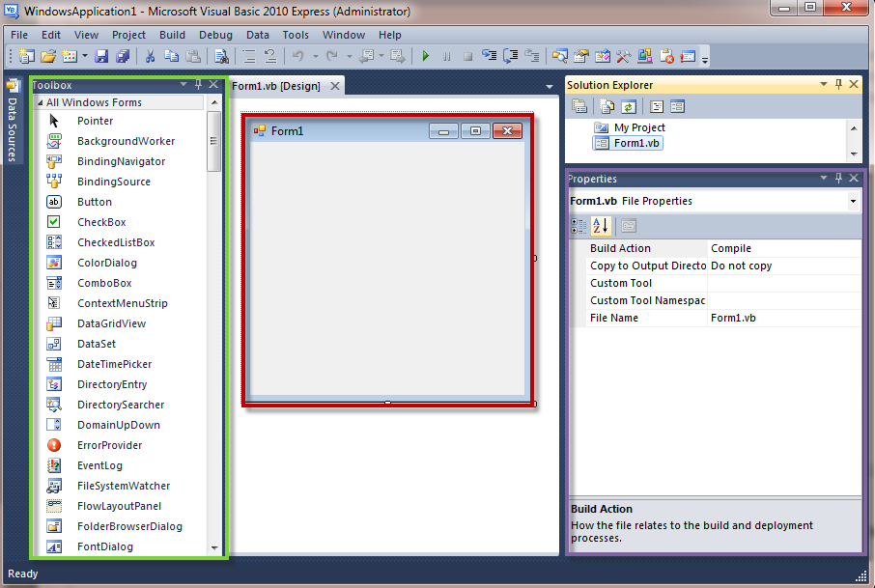Screen dimensions: 875x588
Task: Click the Step Into toolbar icon
Action: click(x=490, y=56)
